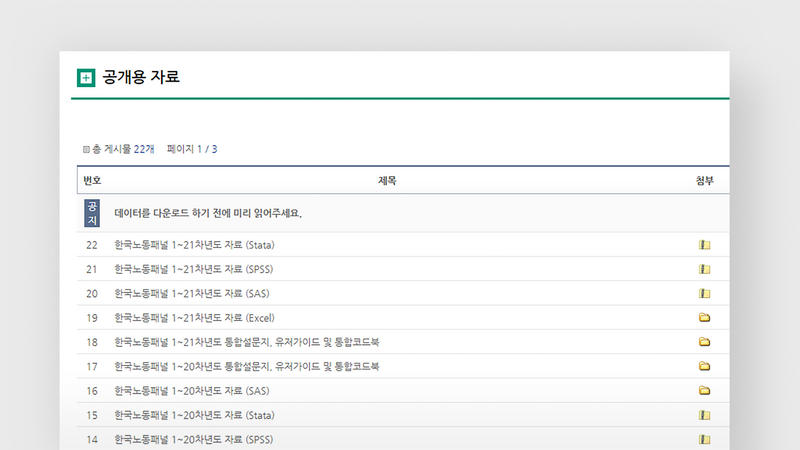The height and width of the screenshot is (450, 800).
Task: Click folder attachment icon for post 18
Action: pyautogui.click(x=704, y=342)
